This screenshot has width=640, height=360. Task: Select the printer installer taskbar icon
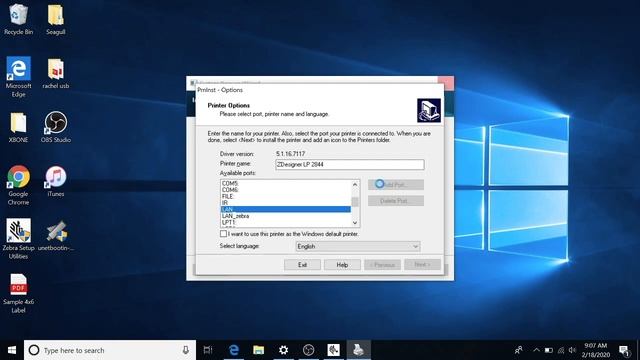(x=358, y=350)
